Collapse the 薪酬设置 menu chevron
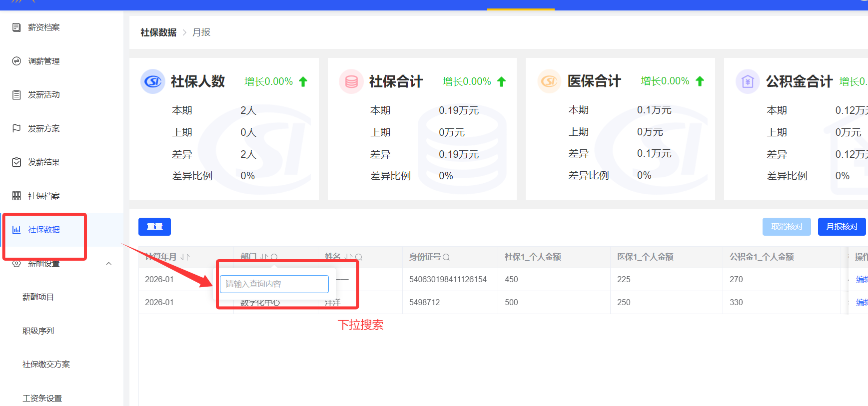The height and width of the screenshot is (406, 868). click(x=109, y=263)
